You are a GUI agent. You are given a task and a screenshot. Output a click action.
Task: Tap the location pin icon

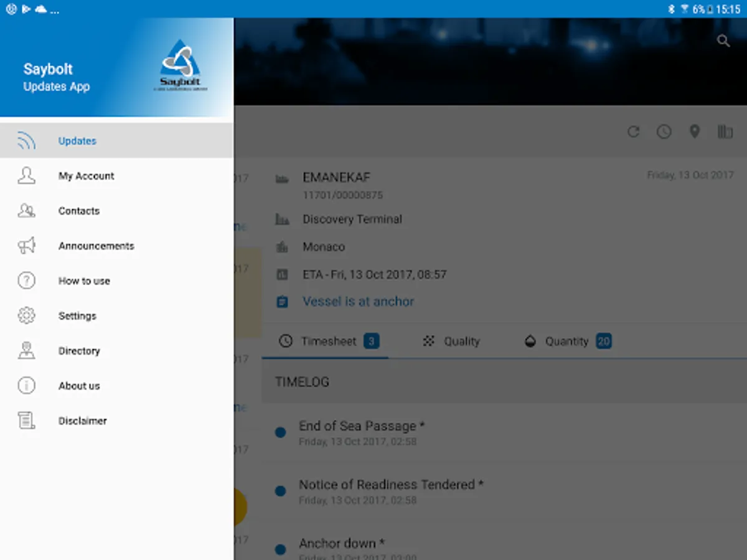pos(695,131)
